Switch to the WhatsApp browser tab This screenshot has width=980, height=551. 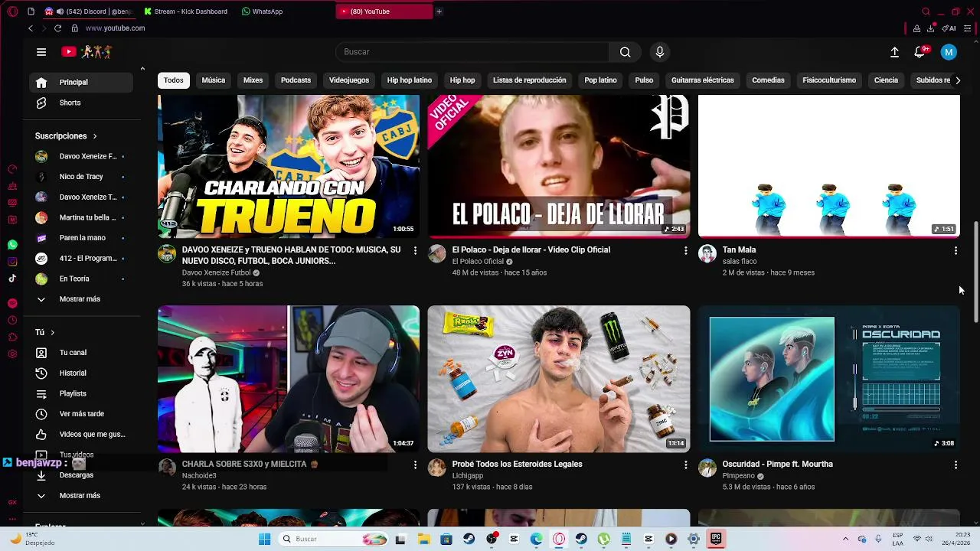click(x=263, y=11)
